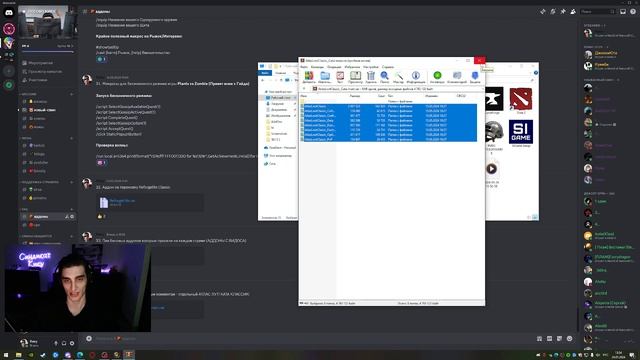640x360 pixels.
Task: Go up one level in WinRAR address bar
Action: (304, 89)
